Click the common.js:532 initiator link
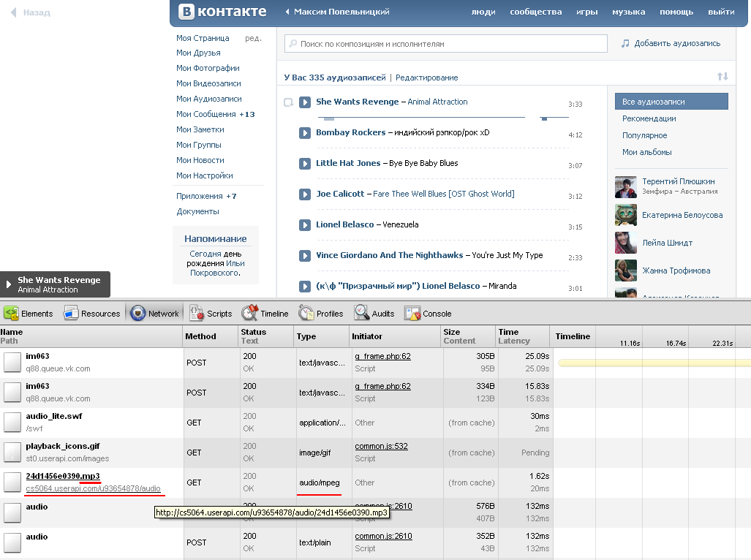751x560 pixels. (x=381, y=446)
